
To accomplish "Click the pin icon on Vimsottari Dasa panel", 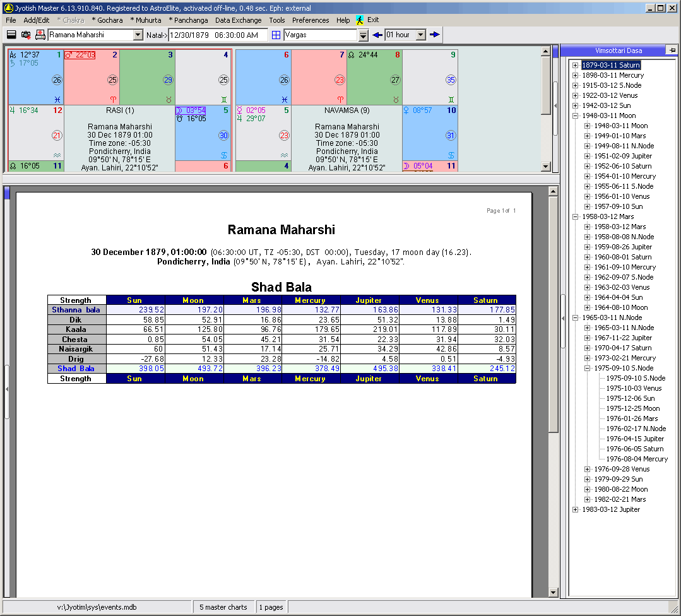I will pyautogui.click(x=672, y=50).
